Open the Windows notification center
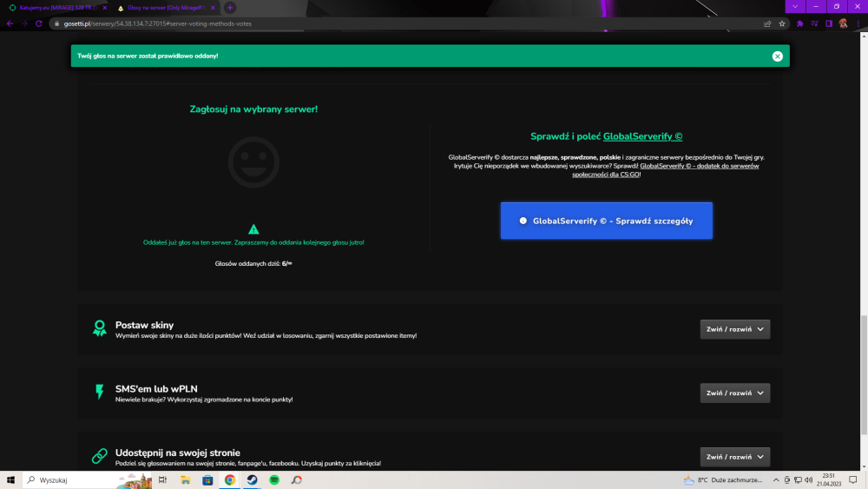Image resolution: width=868 pixels, height=489 pixels. [x=853, y=480]
